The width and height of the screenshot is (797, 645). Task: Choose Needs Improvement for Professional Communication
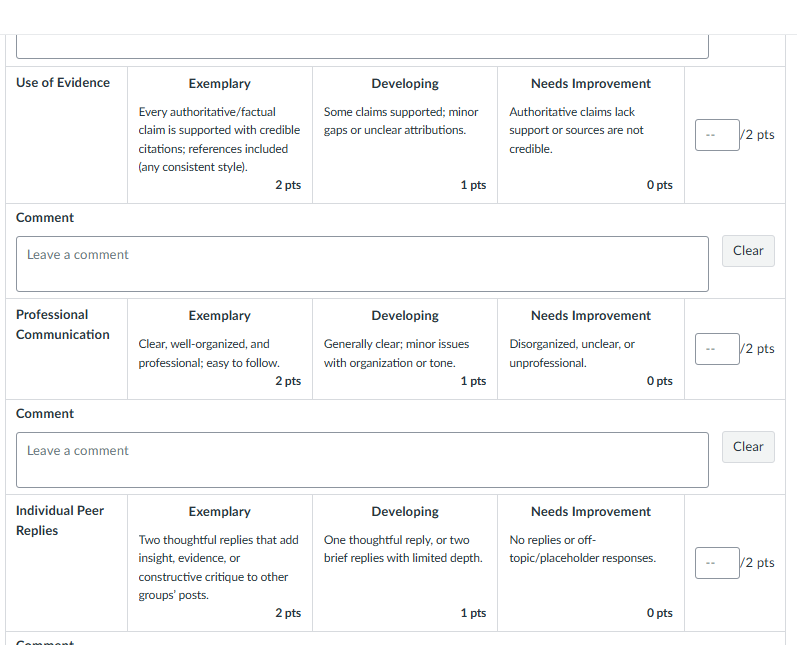pos(591,349)
